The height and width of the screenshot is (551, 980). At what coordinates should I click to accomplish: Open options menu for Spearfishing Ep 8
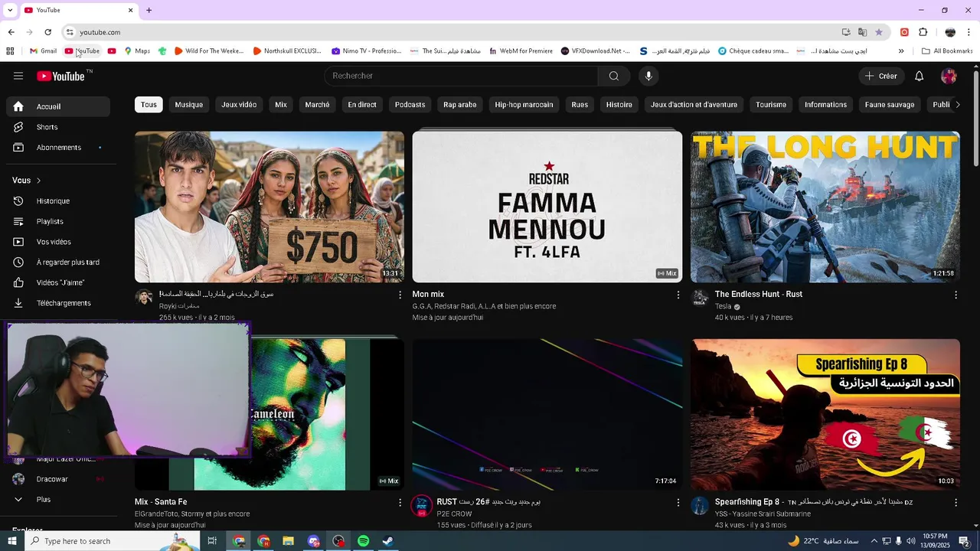955,503
